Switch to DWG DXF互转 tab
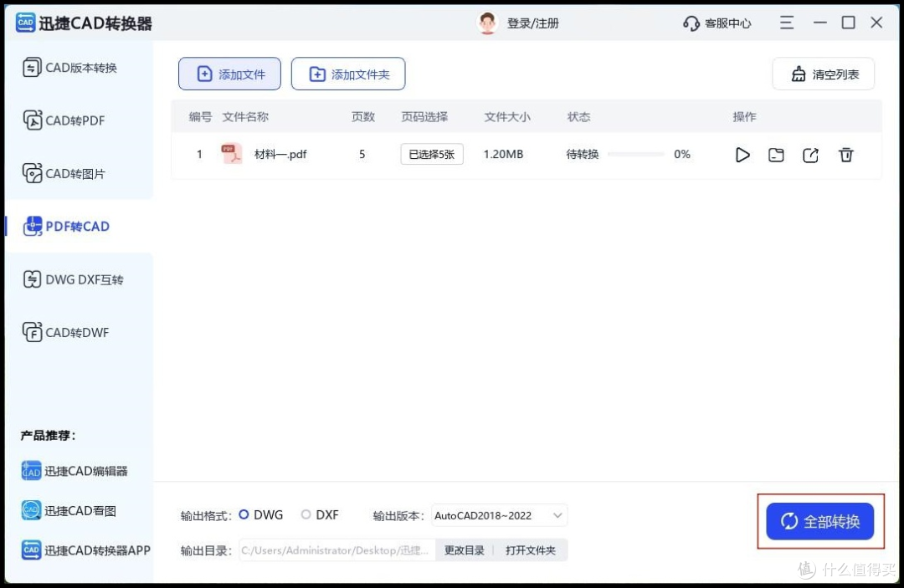 click(73, 280)
